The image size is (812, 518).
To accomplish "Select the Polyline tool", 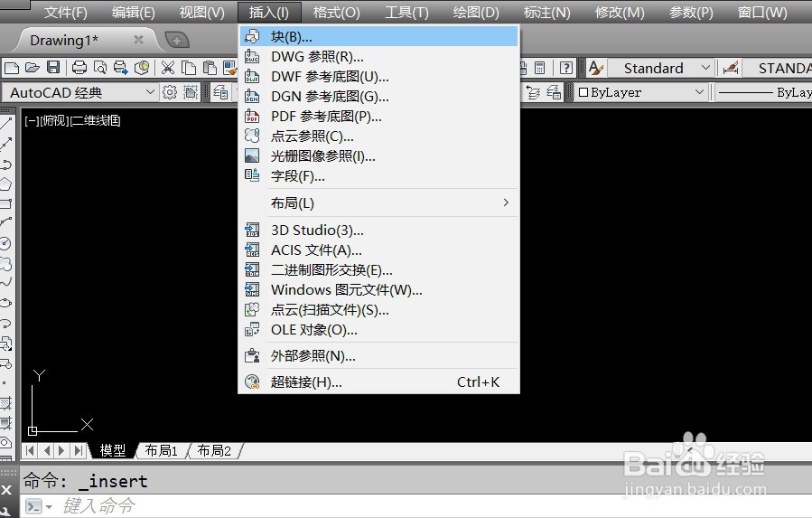I will (6, 165).
